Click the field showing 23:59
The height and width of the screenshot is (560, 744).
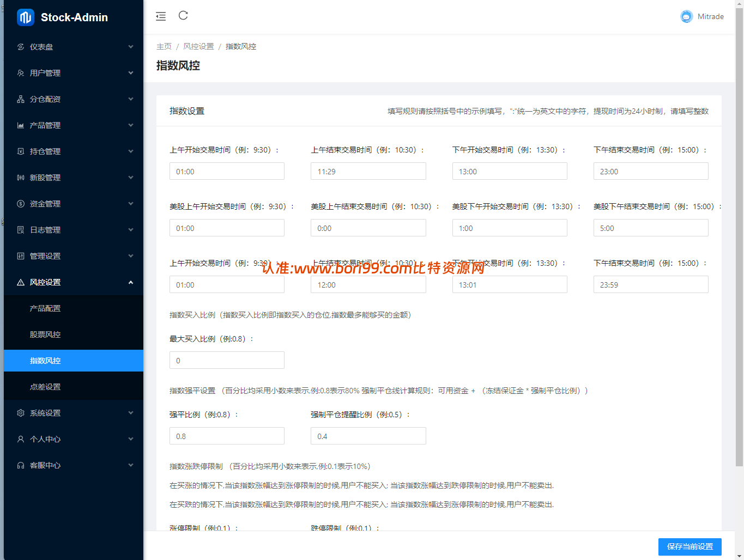651,284
